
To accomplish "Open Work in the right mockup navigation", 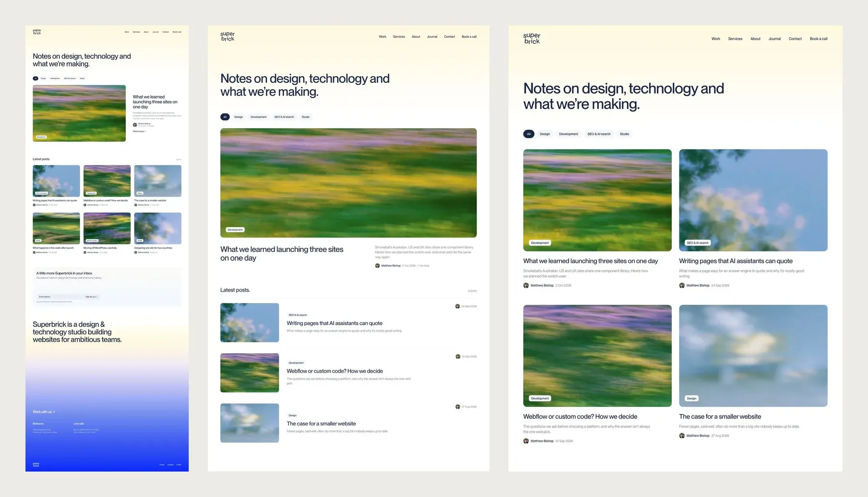I will (x=716, y=39).
